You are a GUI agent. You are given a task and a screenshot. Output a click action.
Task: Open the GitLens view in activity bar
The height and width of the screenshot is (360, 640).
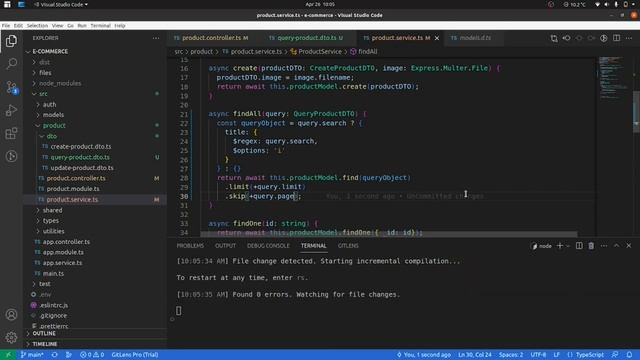coord(11,156)
